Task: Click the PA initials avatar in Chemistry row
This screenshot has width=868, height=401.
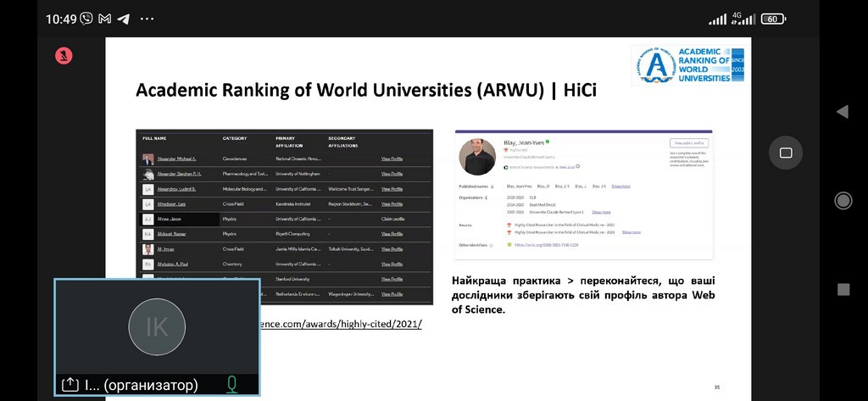Action: (147, 265)
